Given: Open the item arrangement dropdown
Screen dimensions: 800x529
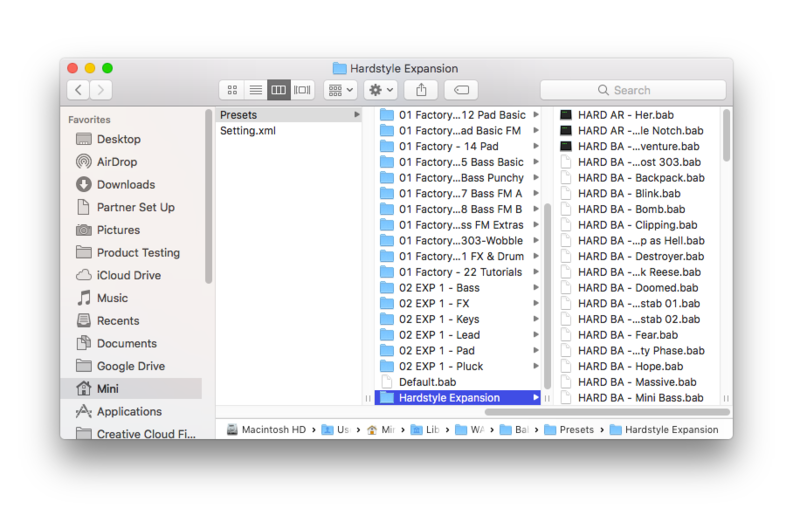Looking at the screenshot, I should tap(340, 90).
